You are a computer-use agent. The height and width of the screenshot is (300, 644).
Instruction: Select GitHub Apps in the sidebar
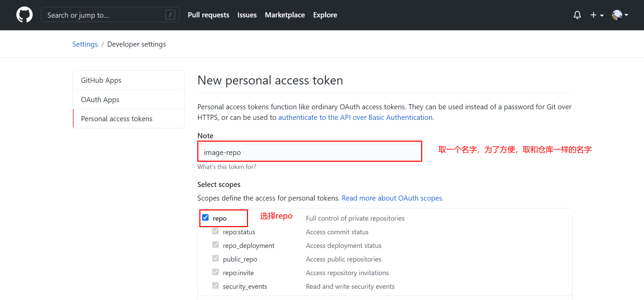tap(129, 80)
